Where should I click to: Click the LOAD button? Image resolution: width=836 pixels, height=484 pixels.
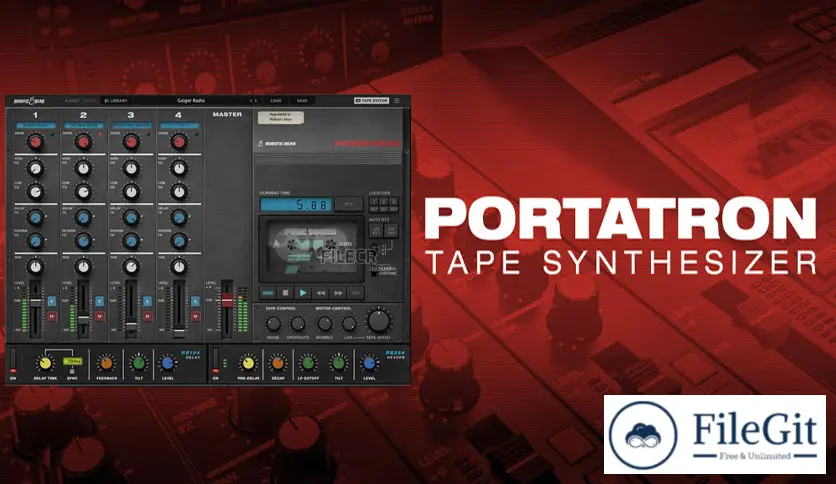coord(276,100)
